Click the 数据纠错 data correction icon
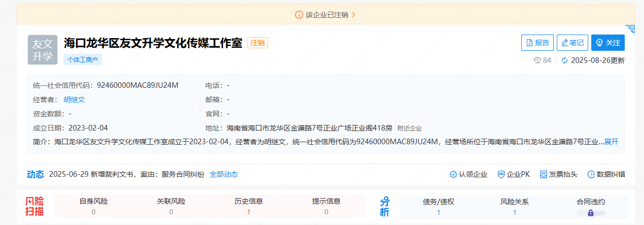This screenshot has height=225, width=644. 591,174
